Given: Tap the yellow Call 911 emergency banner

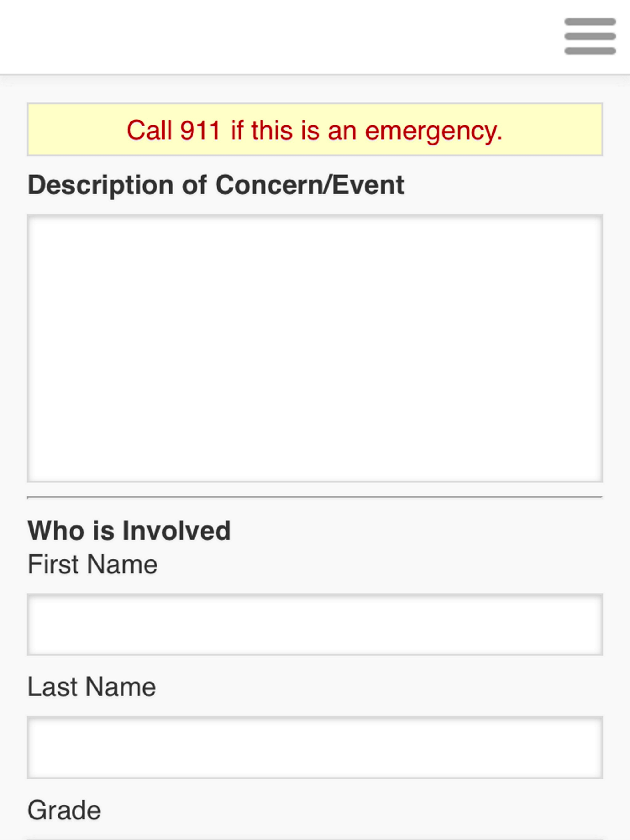Looking at the screenshot, I should click(315, 129).
